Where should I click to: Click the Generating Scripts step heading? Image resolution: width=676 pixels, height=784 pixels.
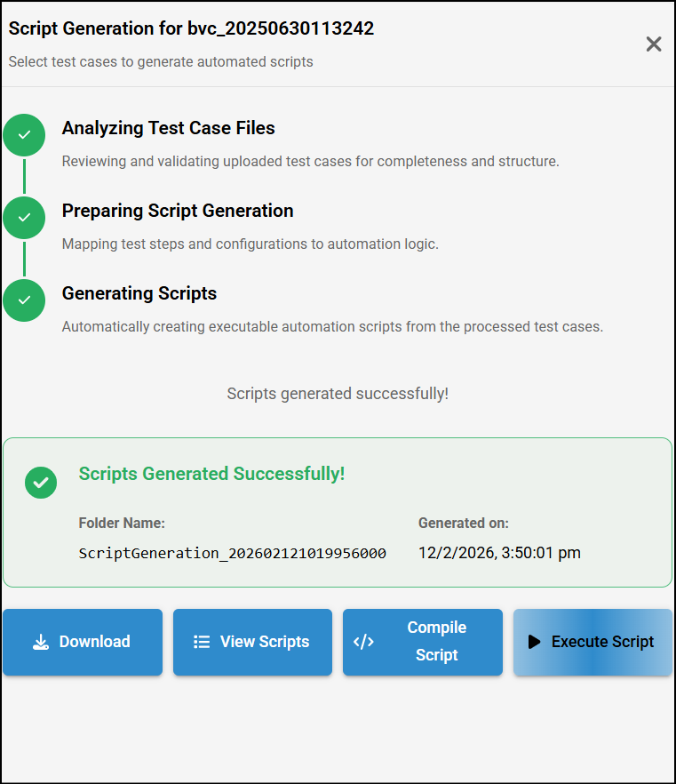coord(139,293)
